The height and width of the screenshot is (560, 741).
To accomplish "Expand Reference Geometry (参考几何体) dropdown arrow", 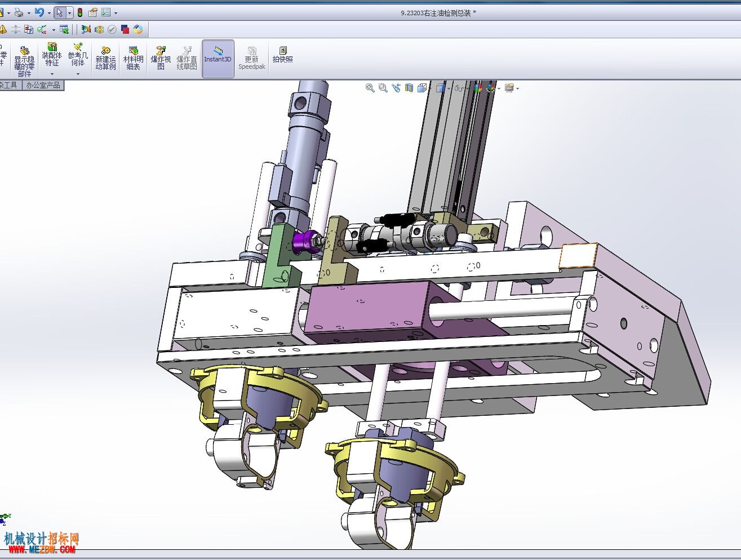I will click(78, 74).
